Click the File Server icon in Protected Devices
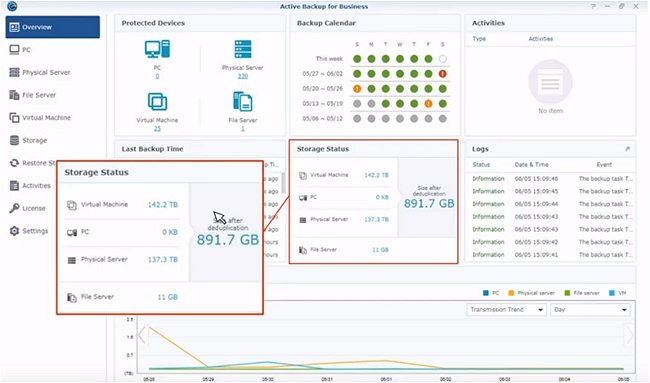The image size is (650, 383). coord(243,102)
